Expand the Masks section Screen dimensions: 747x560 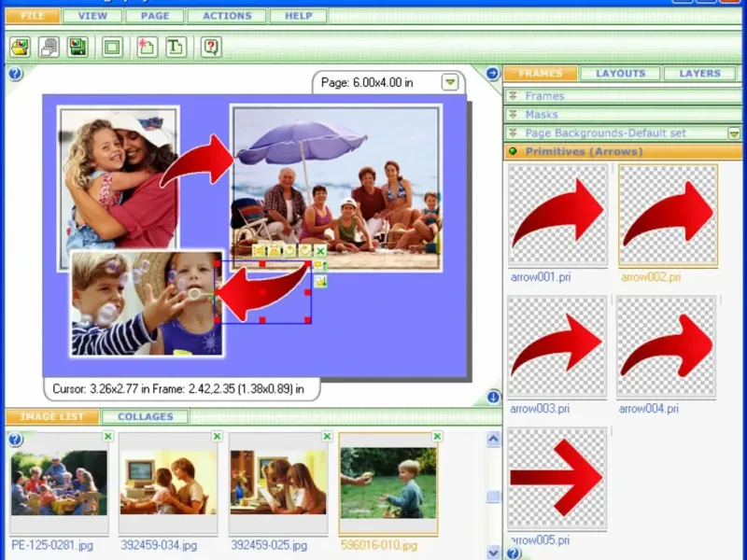pos(622,114)
